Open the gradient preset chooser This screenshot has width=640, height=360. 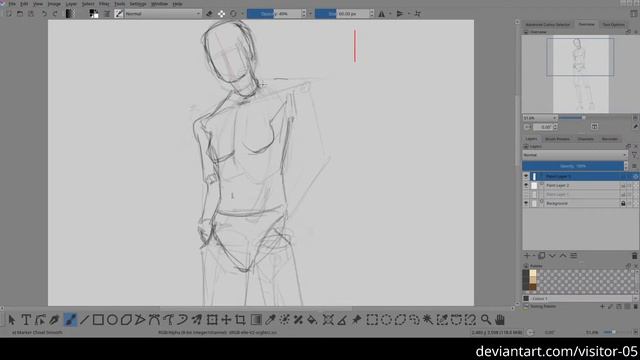[69, 13]
